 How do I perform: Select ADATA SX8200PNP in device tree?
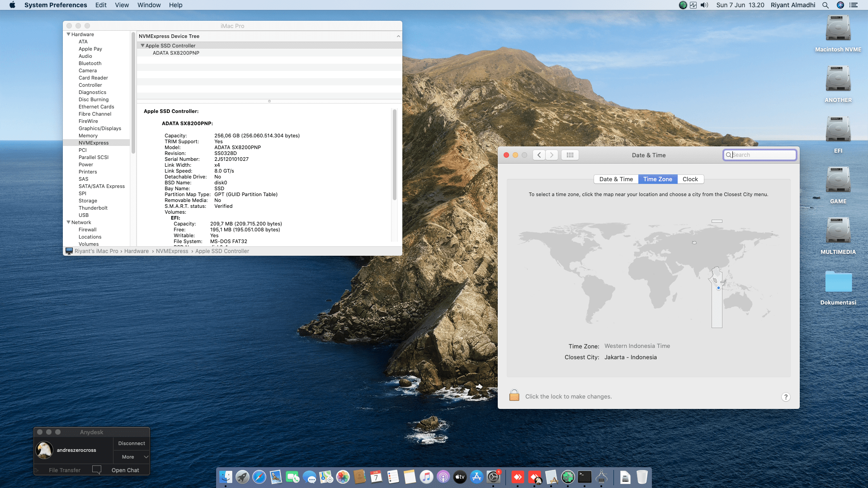pos(176,53)
